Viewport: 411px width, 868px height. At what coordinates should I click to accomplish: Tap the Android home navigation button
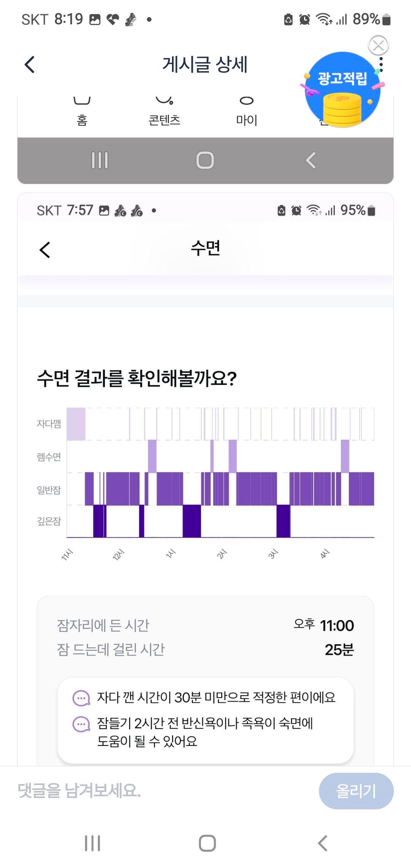pos(207,843)
